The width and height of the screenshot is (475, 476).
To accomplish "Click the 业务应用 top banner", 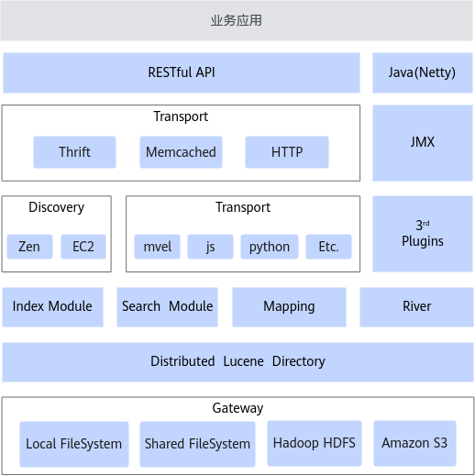I will coord(237,20).
